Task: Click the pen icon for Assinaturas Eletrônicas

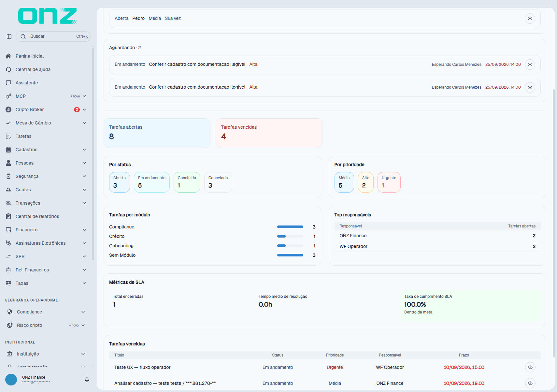Action: (8, 243)
